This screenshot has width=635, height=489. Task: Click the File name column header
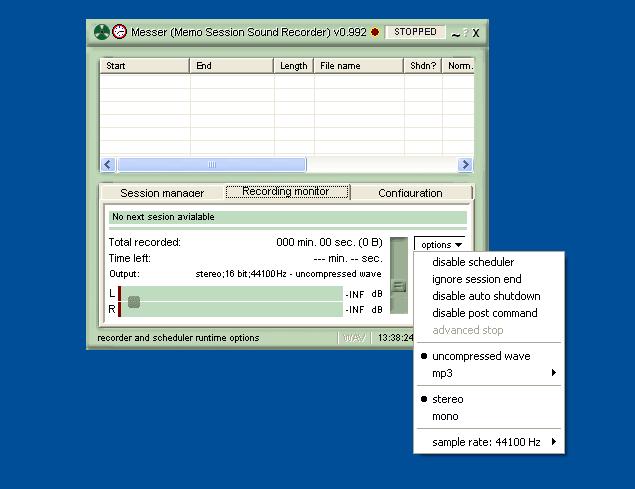[359, 66]
